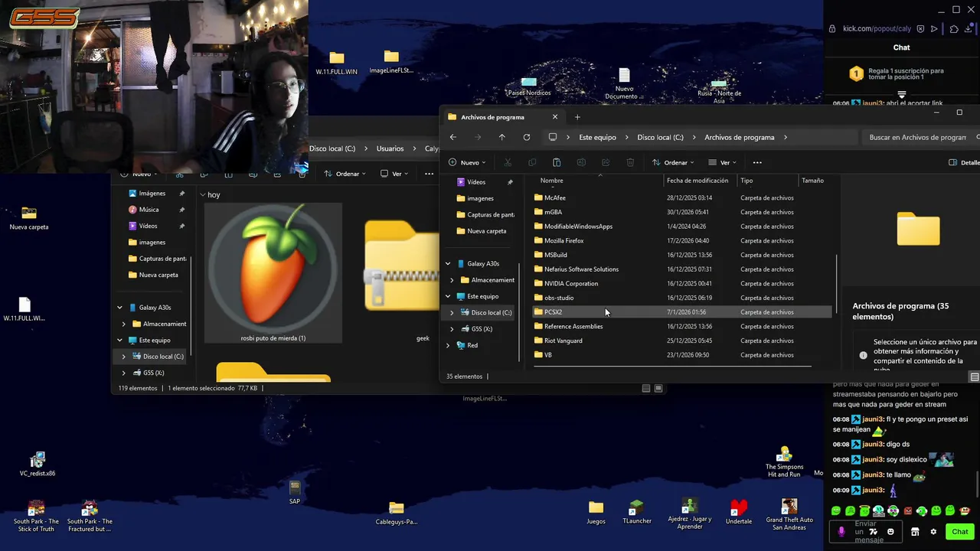
Task: Click the lock icon beside kick.com URL
Action: (x=832, y=29)
